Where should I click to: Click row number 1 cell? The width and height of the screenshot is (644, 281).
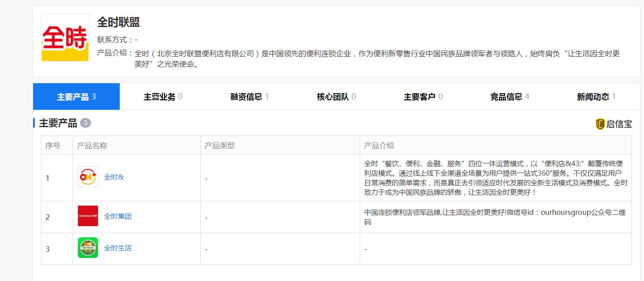point(57,178)
